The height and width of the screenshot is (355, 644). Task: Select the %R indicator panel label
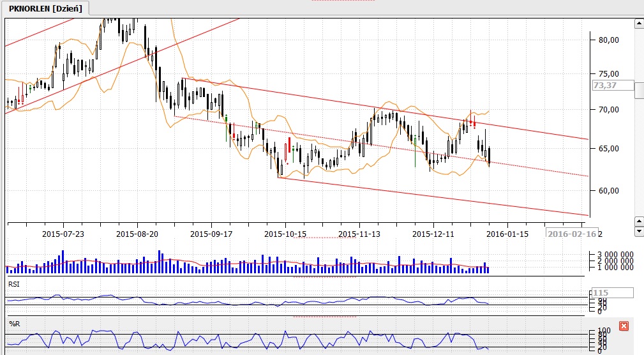(13, 324)
